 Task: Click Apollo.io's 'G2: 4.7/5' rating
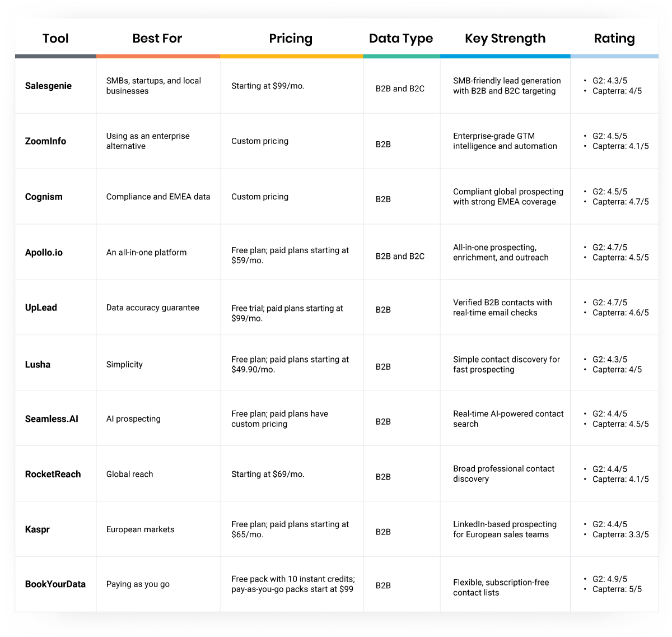pyautogui.click(x=609, y=247)
